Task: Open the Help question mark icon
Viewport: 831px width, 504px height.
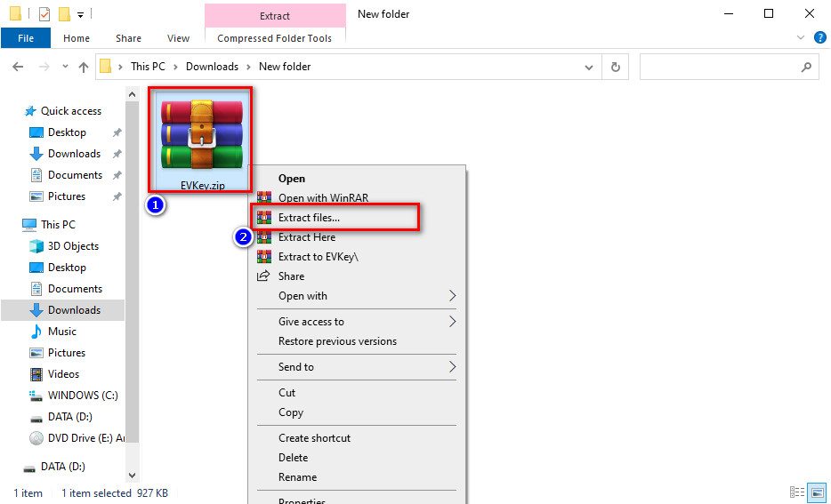Action: (819, 37)
